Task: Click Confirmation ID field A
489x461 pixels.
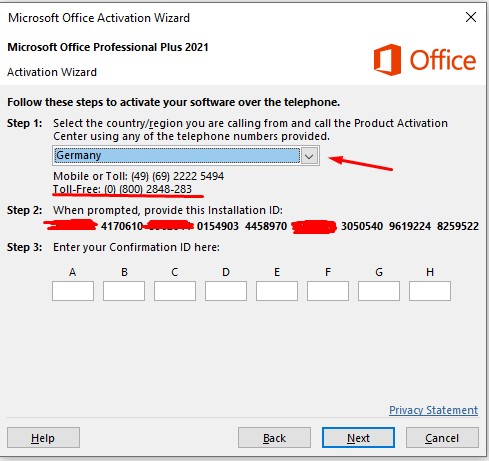Action: pyautogui.click(x=73, y=291)
